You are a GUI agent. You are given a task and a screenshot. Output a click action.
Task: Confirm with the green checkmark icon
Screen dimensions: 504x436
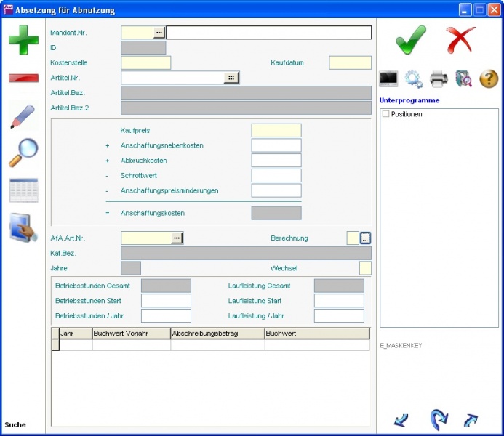click(411, 39)
